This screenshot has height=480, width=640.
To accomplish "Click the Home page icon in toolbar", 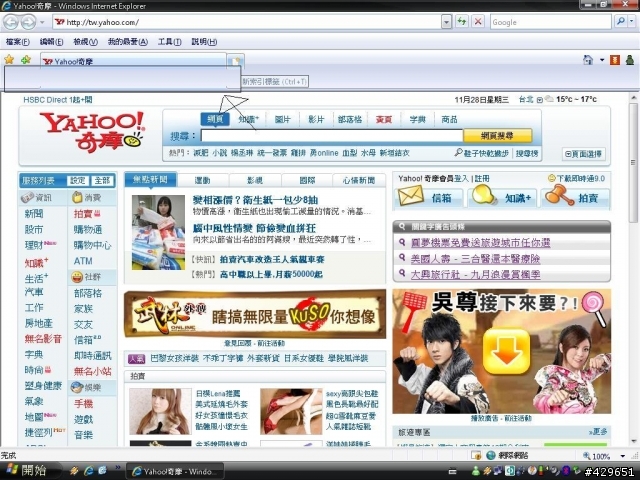I will tap(588, 60).
